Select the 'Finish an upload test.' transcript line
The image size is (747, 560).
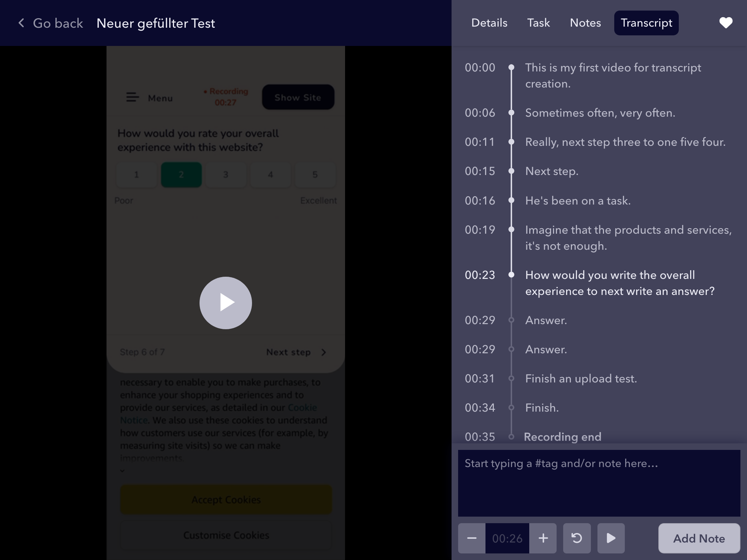[581, 378]
